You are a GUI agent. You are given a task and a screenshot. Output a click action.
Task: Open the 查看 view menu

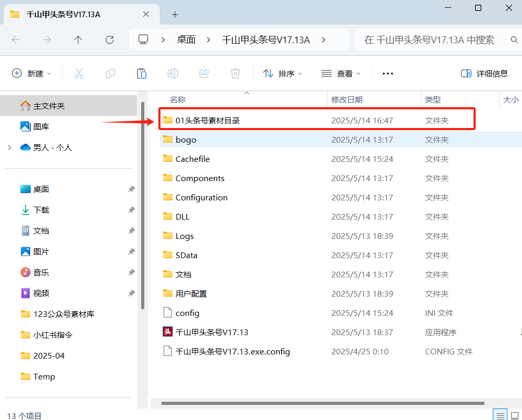coord(341,73)
